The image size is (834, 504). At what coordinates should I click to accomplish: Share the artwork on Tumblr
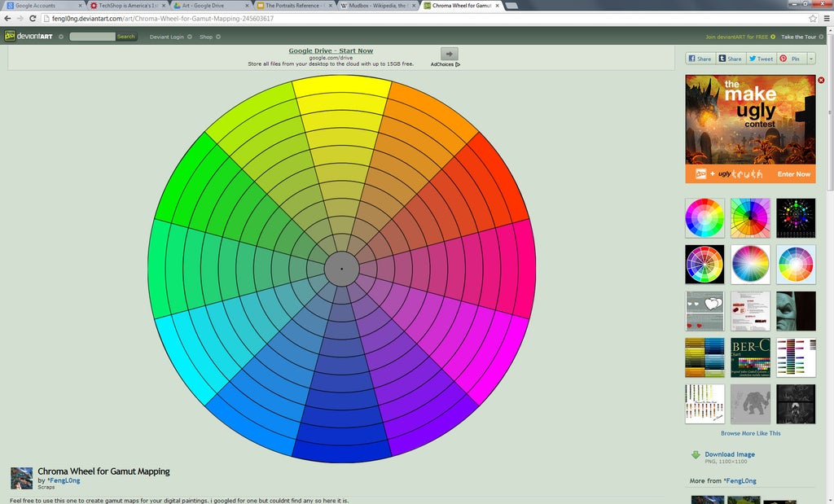coord(730,59)
